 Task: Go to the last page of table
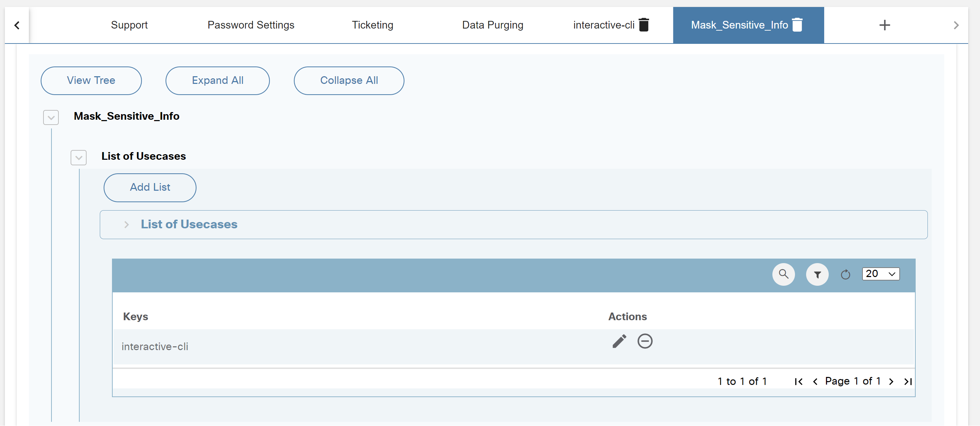(908, 381)
